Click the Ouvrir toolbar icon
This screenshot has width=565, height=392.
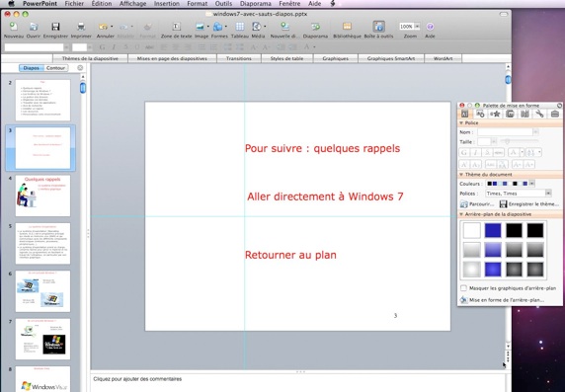[34, 27]
